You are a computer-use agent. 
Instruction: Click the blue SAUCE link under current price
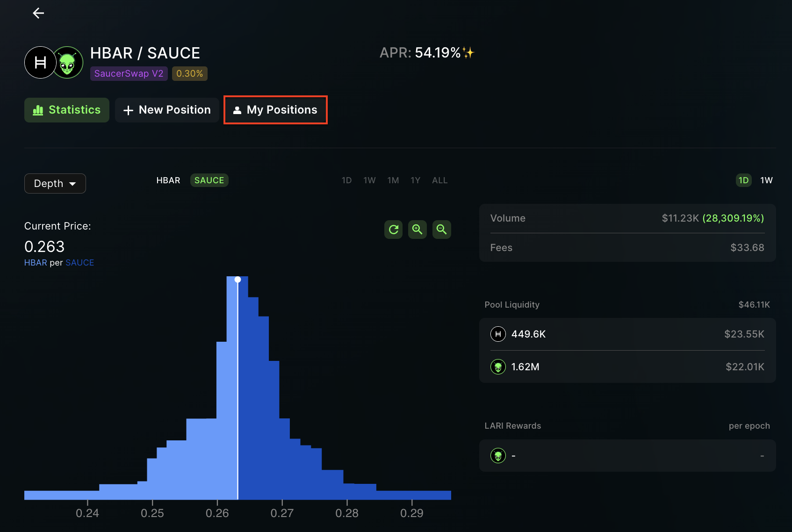pos(80,263)
